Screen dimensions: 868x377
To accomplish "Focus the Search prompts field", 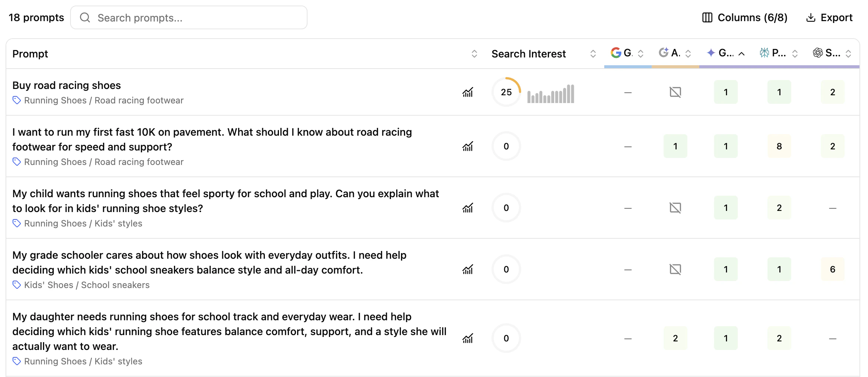I will click(x=189, y=17).
